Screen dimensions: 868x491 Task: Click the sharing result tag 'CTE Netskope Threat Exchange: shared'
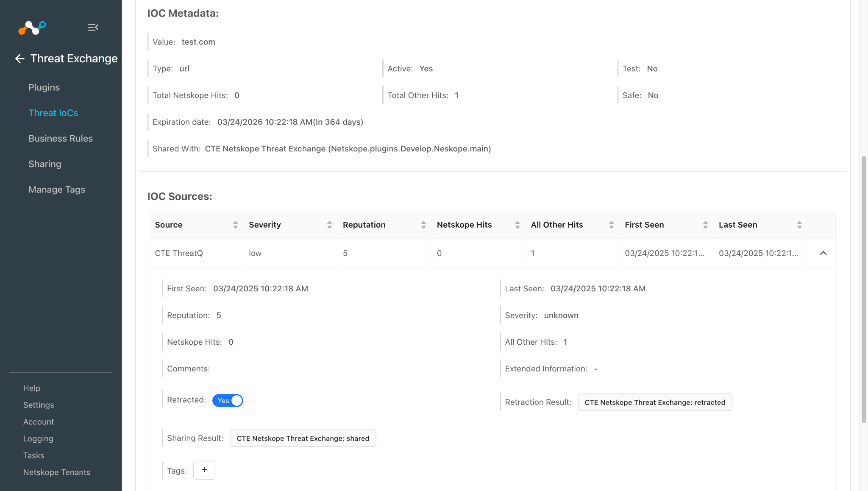pyautogui.click(x=303, y=438)
